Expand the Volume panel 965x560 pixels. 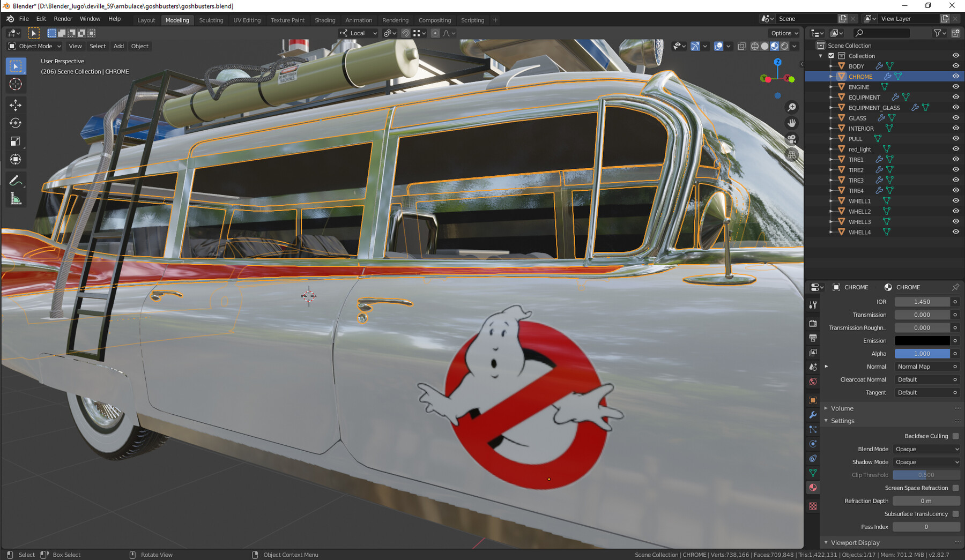coord(842,408)
